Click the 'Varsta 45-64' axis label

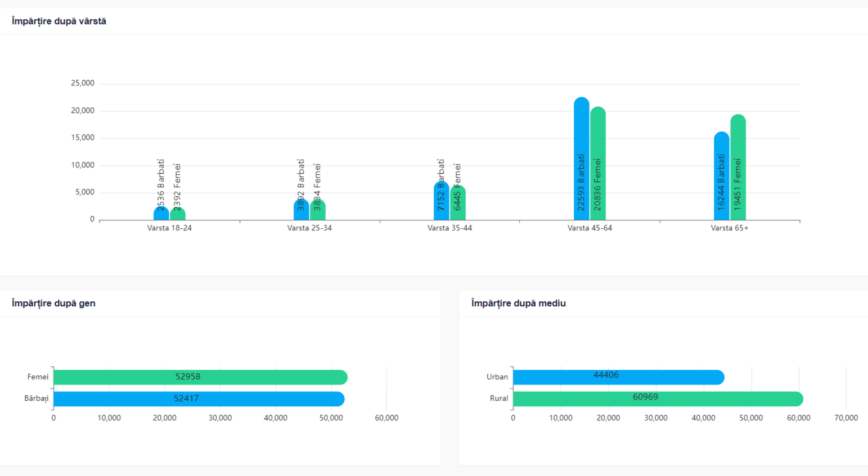tap(590, 228)
